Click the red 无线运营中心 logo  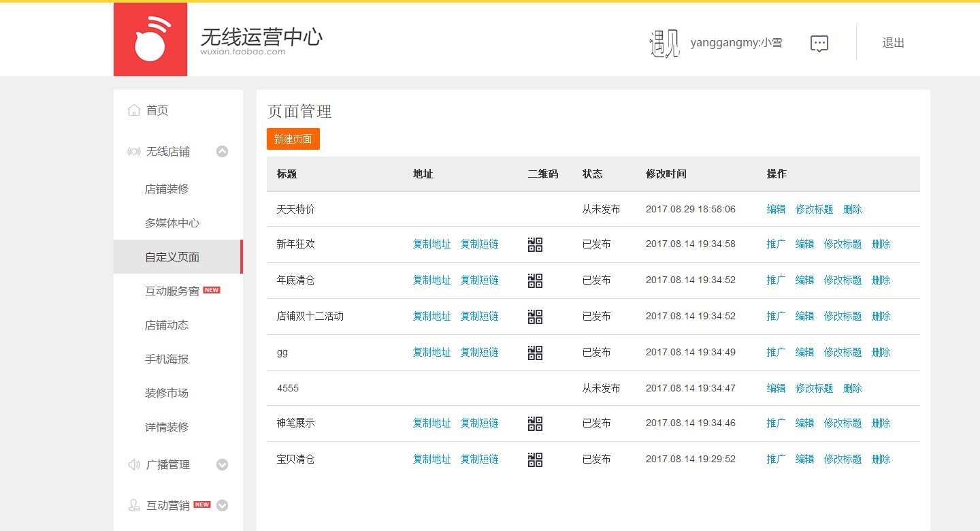click(150, 39)
